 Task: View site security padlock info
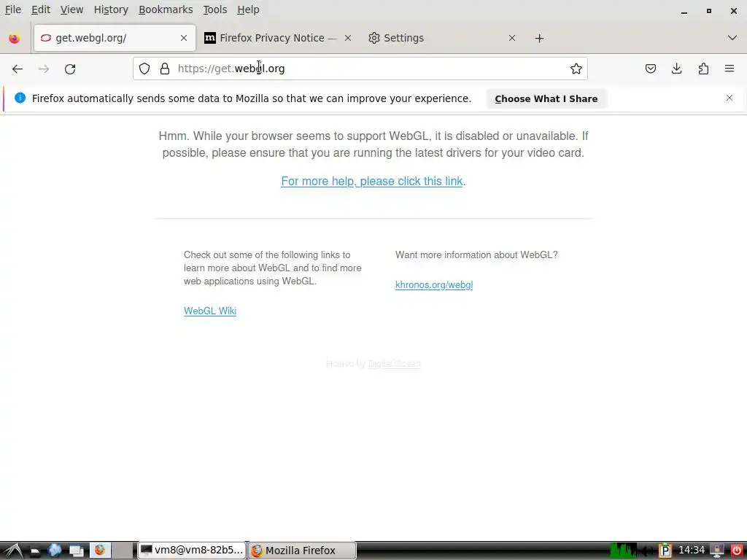click(x=165, y=69)
